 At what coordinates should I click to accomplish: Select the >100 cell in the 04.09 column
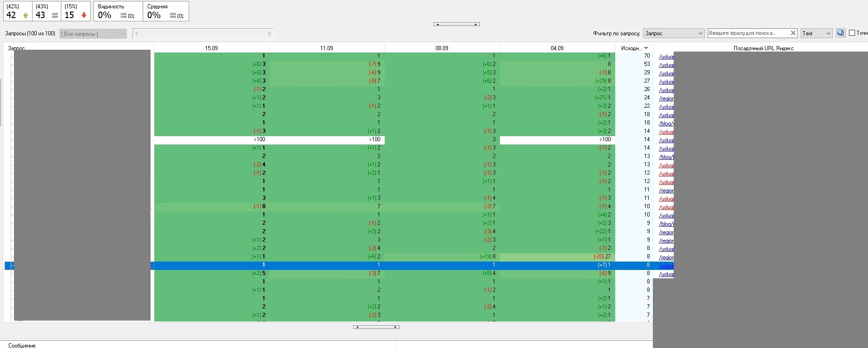[x=557, y=139]
